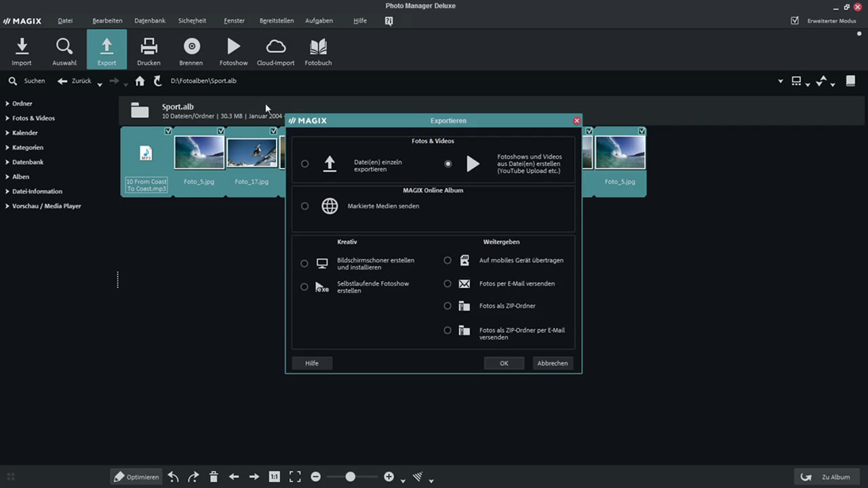Click the zoom out minus icon
The image size is (868, 488).
point(315,476)
